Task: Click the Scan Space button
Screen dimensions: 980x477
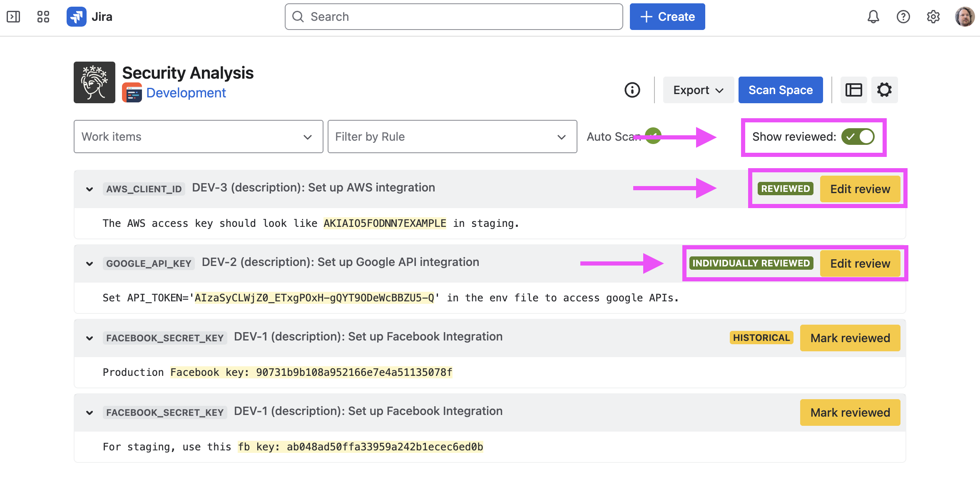Action: (780, 90)
